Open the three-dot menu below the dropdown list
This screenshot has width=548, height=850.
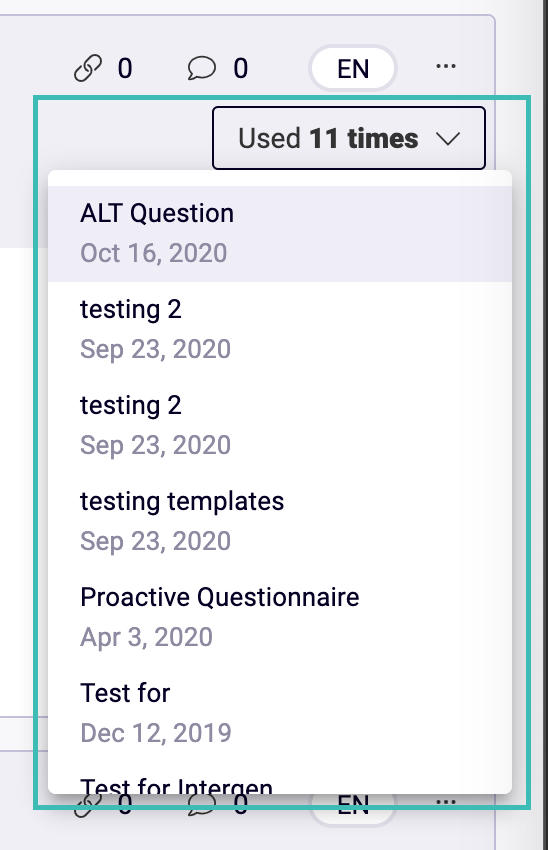coord(446,801)
